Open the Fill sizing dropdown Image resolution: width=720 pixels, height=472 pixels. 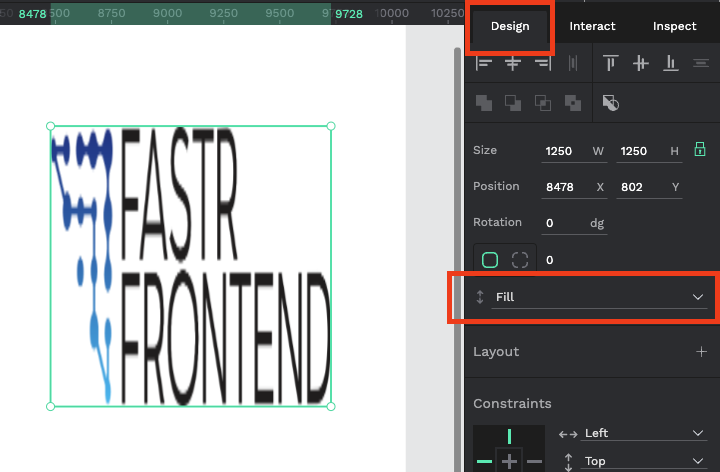[x=599, y=297]
